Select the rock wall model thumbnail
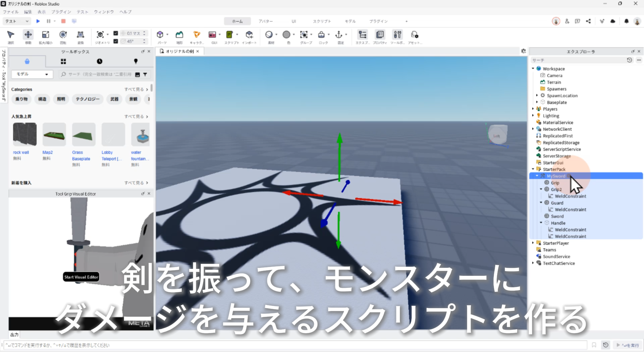 tap(25, 134)
